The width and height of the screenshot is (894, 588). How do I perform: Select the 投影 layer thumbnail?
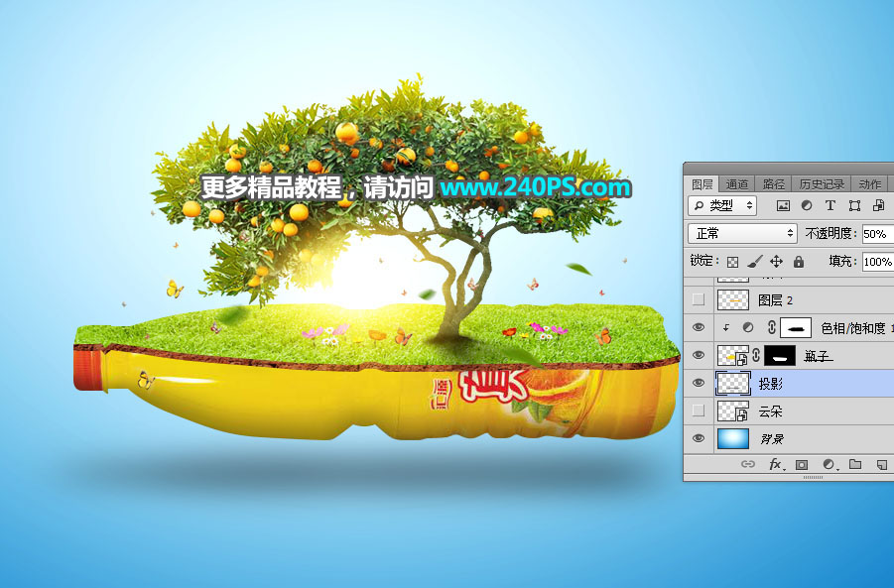[x=732, y=384]
